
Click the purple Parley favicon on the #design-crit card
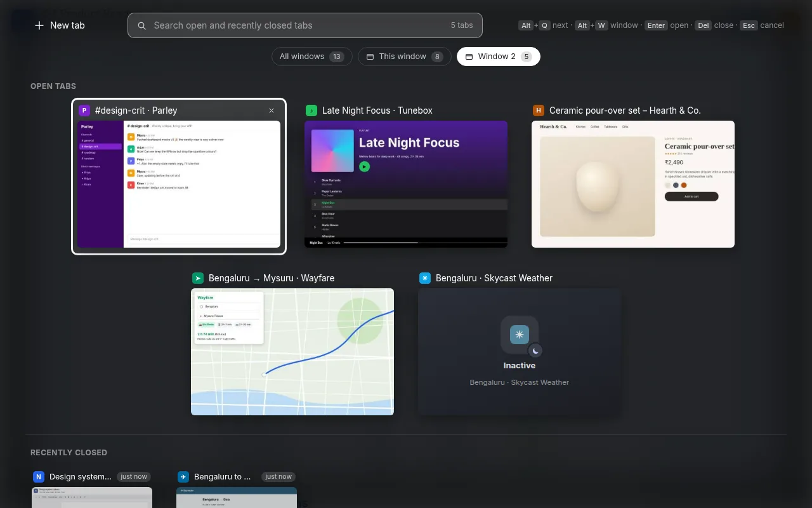(x=84, y=110)
